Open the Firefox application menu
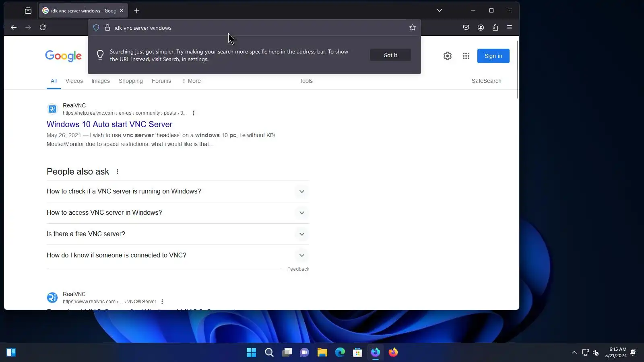 coord(510,27)
